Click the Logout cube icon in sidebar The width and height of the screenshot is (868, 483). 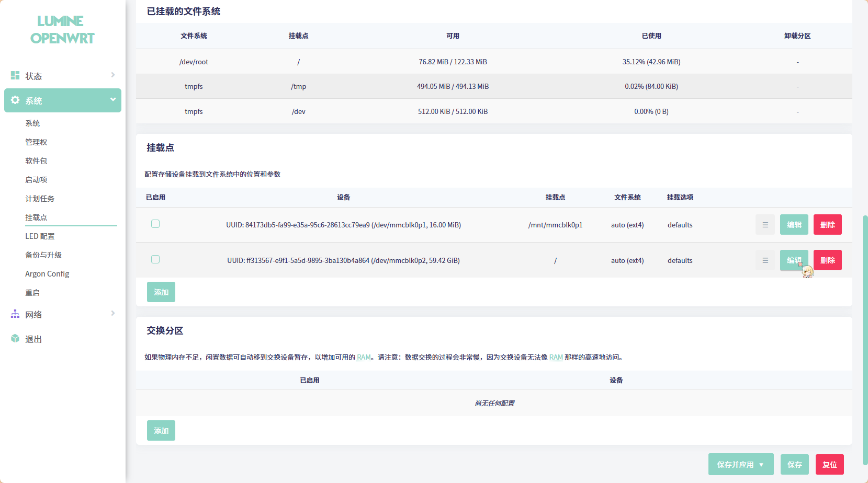tap(15, 339)
